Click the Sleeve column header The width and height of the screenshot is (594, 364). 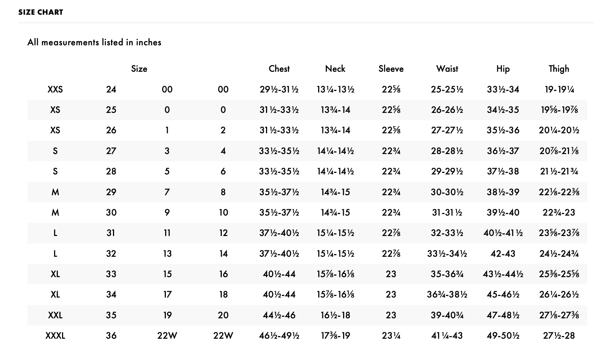click(391, 69)
